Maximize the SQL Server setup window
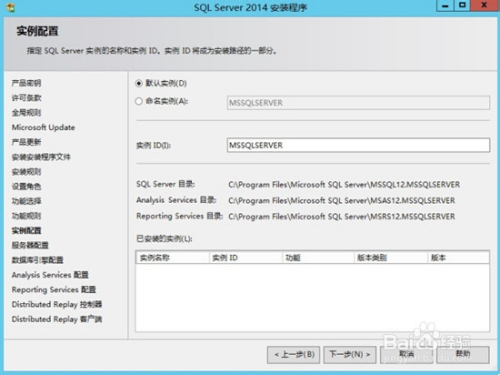 (x=462, y=6)
